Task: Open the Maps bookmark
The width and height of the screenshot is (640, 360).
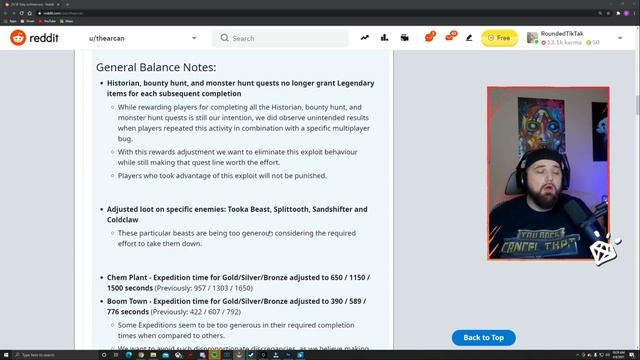Action: coord(67,21)
